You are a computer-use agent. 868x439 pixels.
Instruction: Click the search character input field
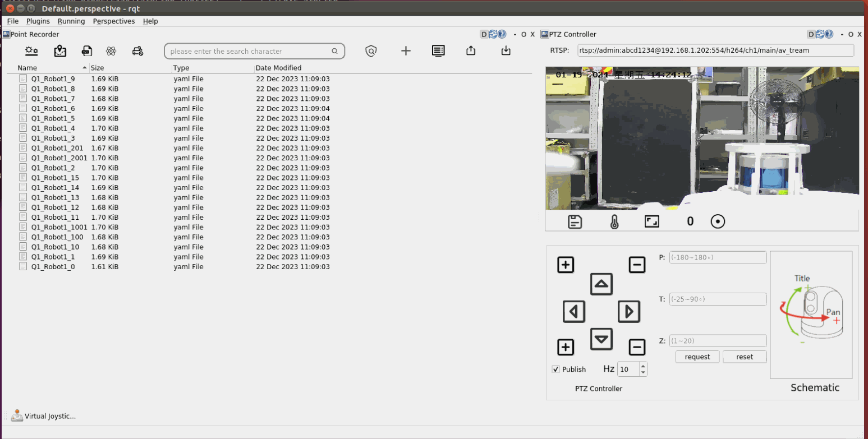pyautogui.click(x=249, y=52)
